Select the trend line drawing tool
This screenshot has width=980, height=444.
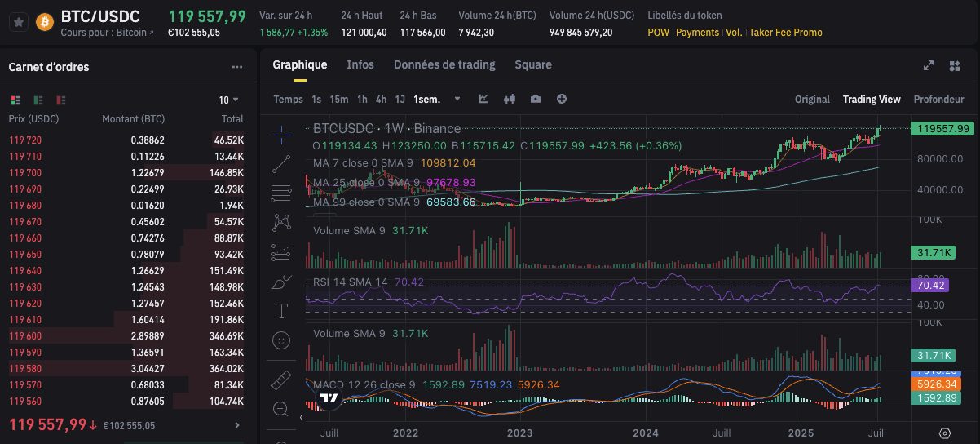(x=281, y=164)
